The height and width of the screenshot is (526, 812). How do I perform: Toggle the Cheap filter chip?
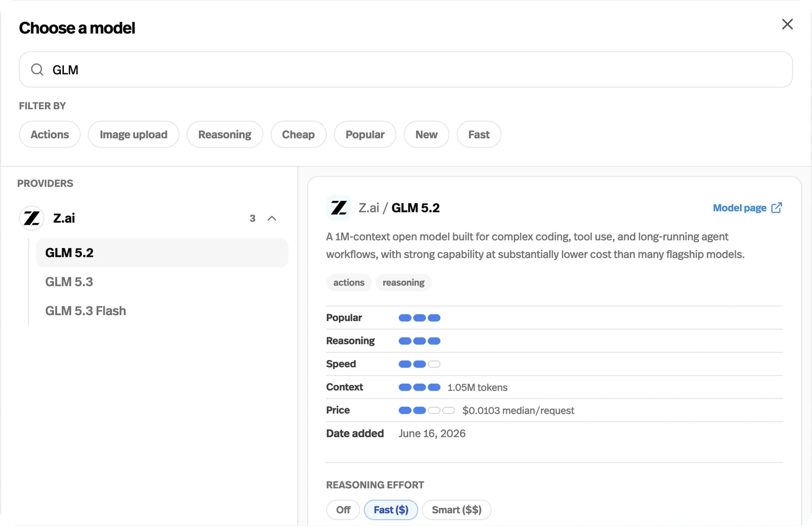pyautogui.click(x=298, y=134)
